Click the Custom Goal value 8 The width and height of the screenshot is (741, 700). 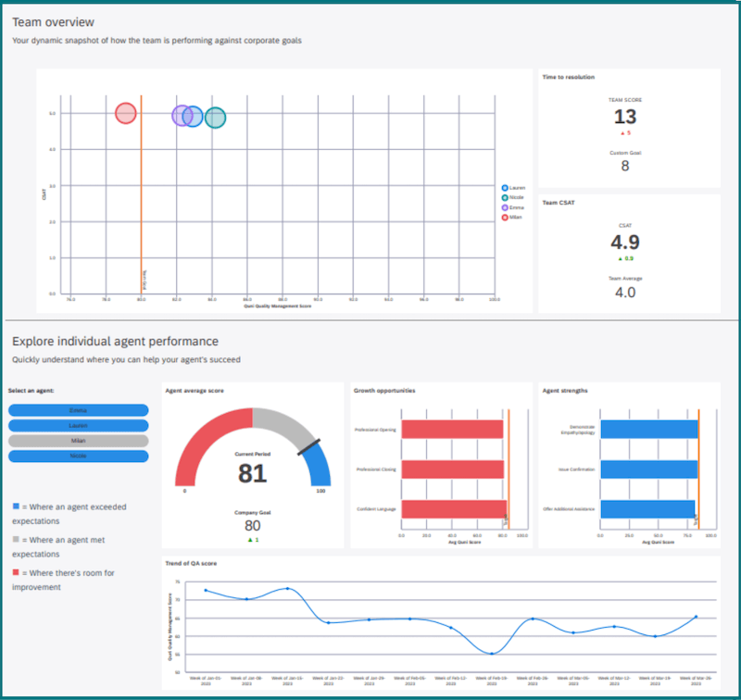tap(625, 166)
